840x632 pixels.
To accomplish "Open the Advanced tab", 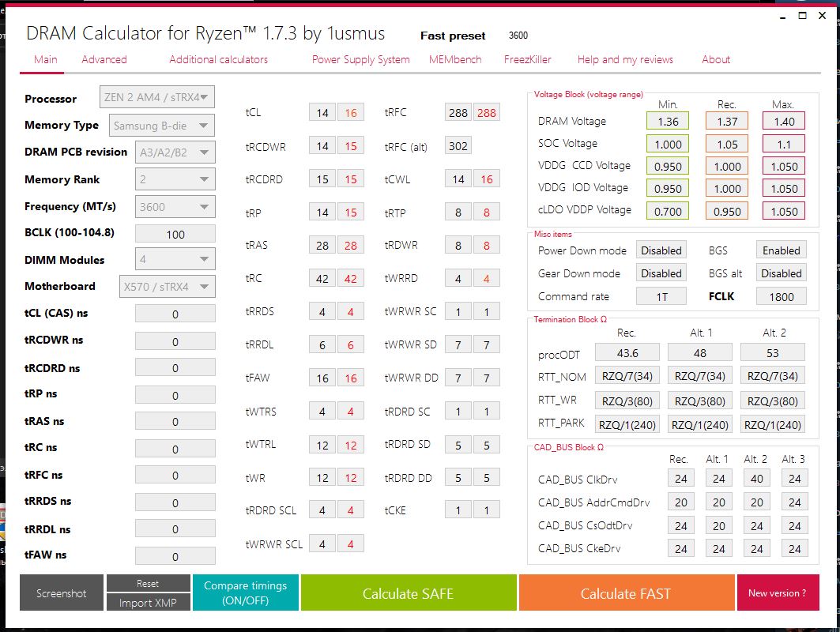I will [104, 59].
